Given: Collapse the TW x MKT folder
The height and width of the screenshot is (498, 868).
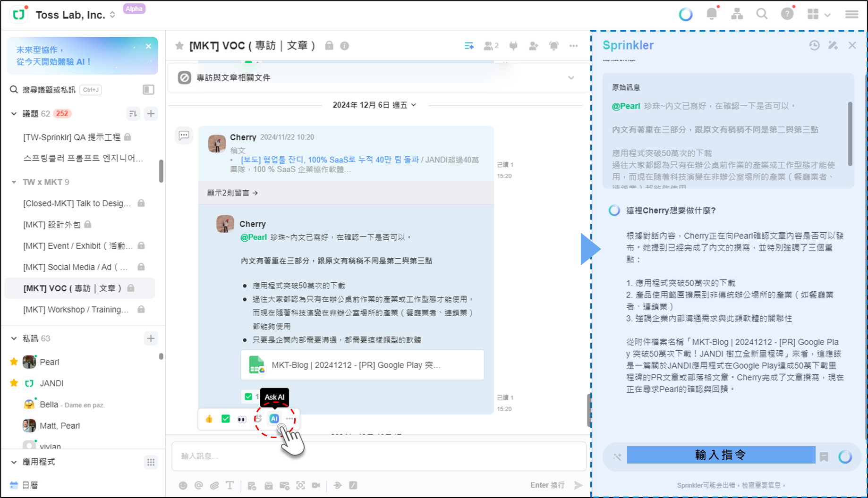Looking at the screenshot, I should click(14, 182).
